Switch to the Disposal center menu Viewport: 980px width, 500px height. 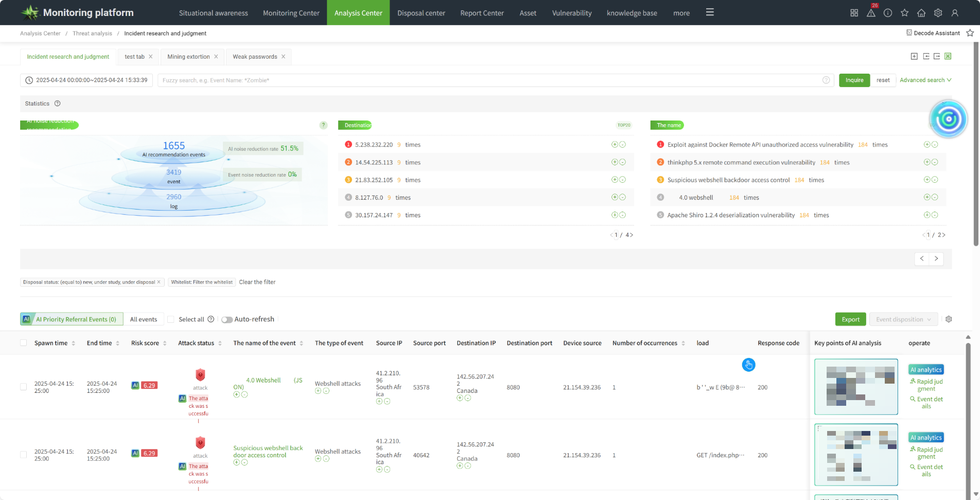coord(421,13)
